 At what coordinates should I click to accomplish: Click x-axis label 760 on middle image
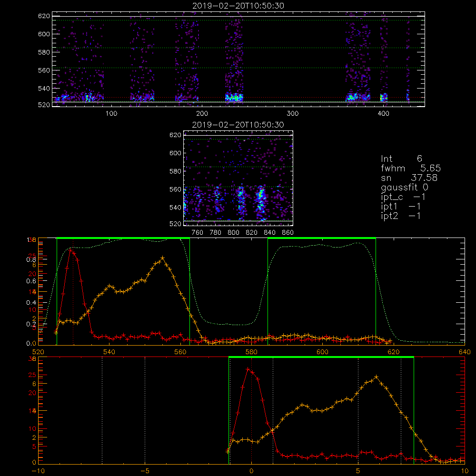(x=198, y=233)
